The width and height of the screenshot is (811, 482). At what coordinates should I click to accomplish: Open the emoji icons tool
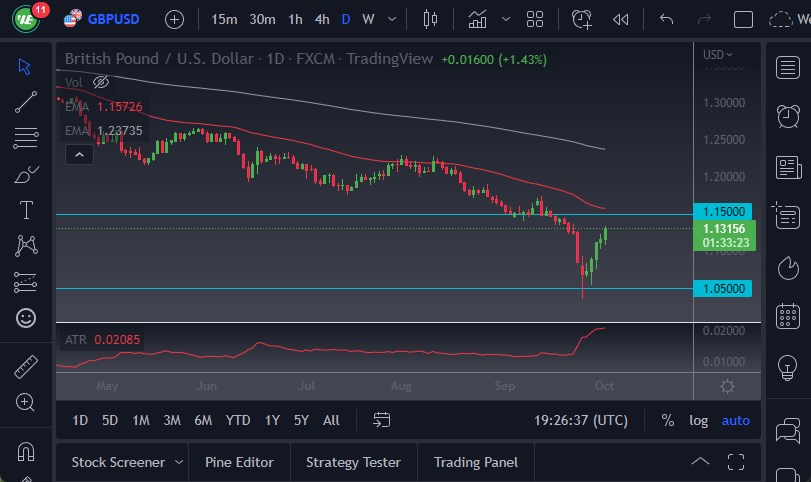click(x=26, y=318)
